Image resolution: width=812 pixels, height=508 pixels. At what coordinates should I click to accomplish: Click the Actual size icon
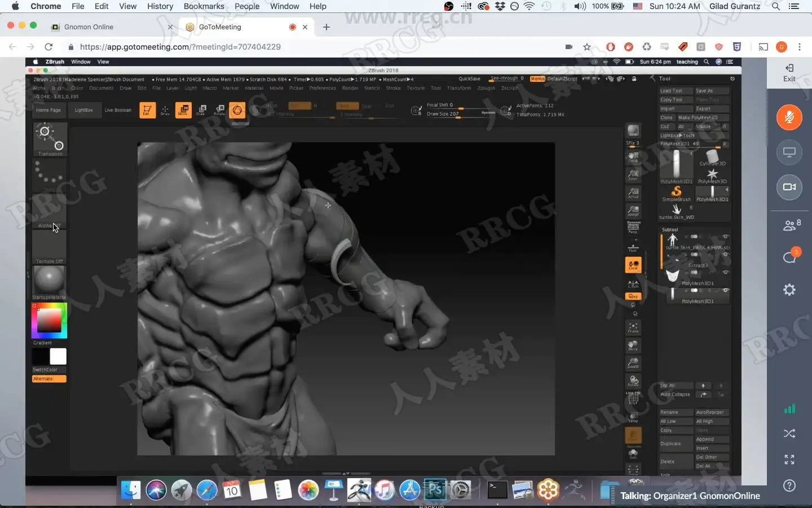[633, 193]
